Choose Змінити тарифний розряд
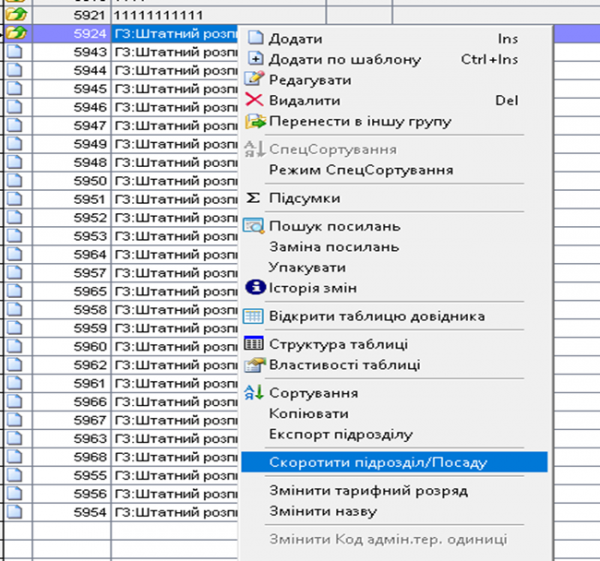This screenshot has width=600, height=561. (368, 490)
